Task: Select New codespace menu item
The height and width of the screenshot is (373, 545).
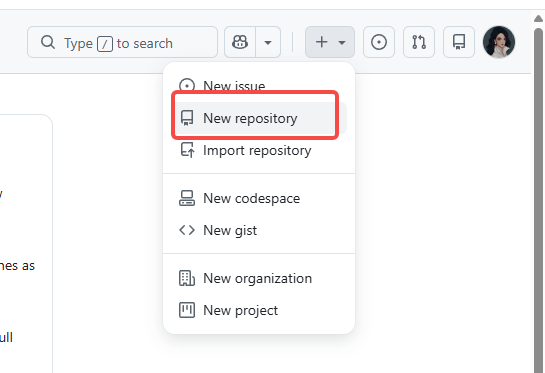Action: (259, 198)
